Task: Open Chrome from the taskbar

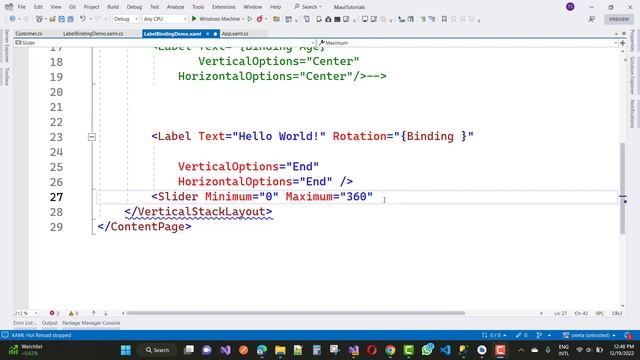Action: [x=390, y=350]
